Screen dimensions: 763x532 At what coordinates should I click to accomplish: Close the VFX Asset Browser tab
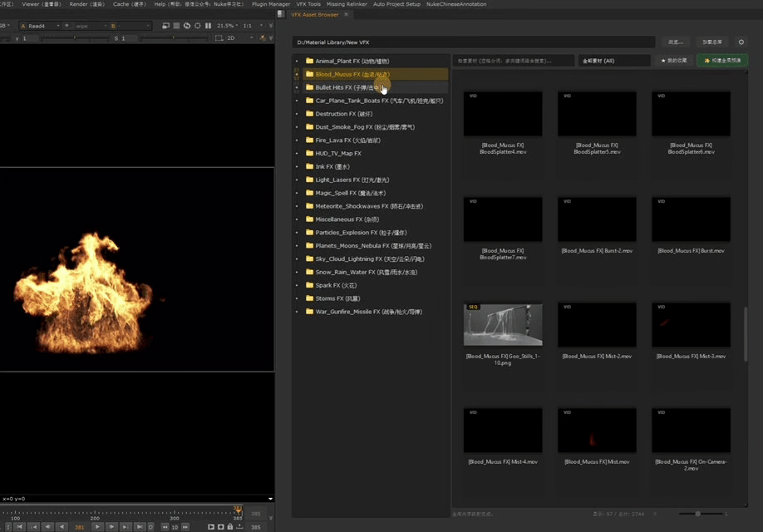tap(347, 14)
